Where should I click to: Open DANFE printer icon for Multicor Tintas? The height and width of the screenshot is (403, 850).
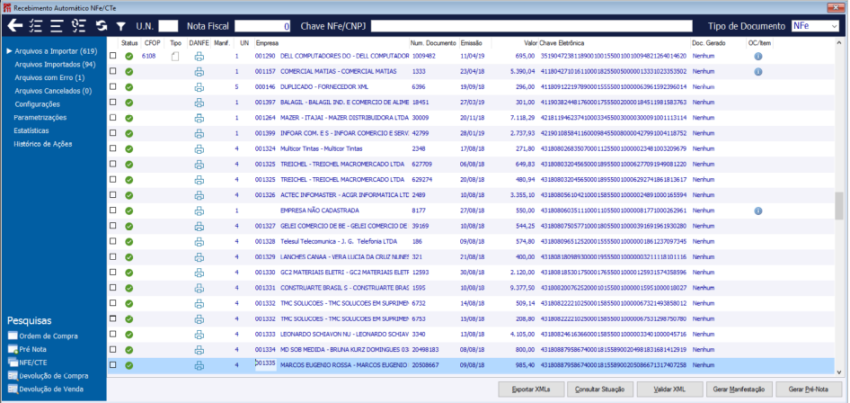(x=199, y=149)
